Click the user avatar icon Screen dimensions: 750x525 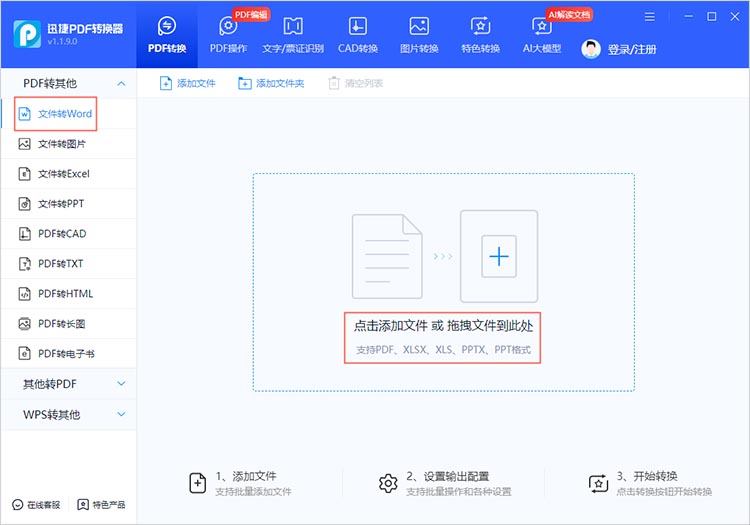(x=591, y=49)
